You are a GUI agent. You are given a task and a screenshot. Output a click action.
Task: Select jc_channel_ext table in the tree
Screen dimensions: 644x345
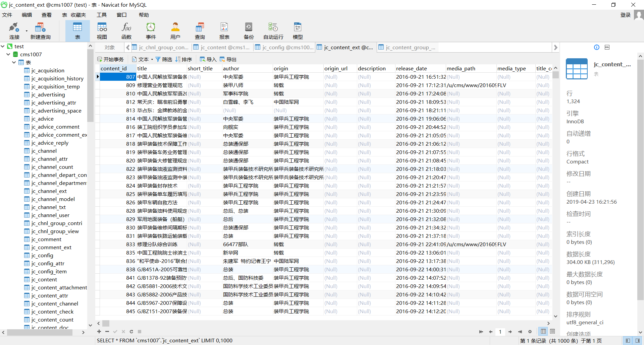tap(49, 191)
